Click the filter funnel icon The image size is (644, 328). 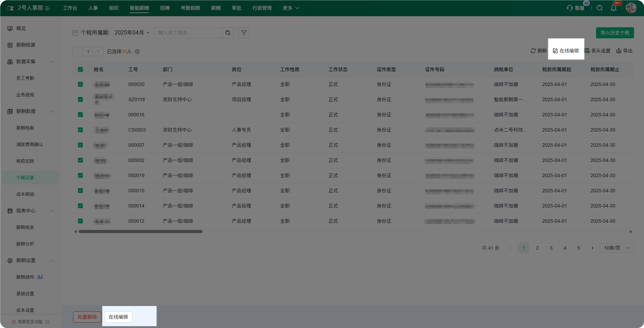[x=244, y=33]
